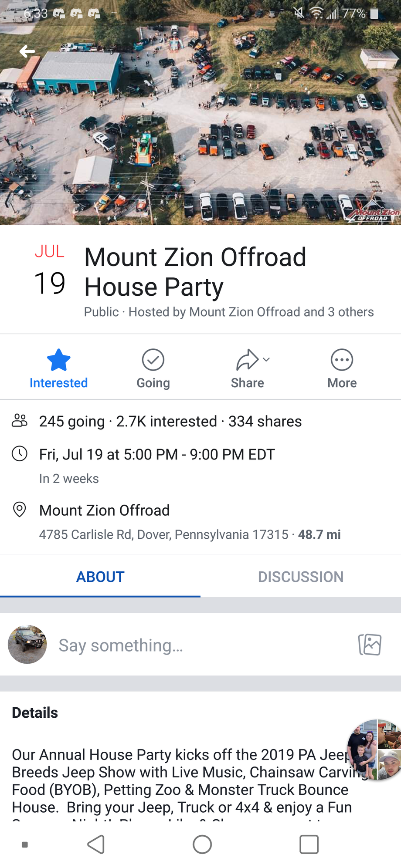Image resolution: width=401 pixels, height=868 pixels.
Task: Tap the Share arrow icon
Action: point(247,361)
